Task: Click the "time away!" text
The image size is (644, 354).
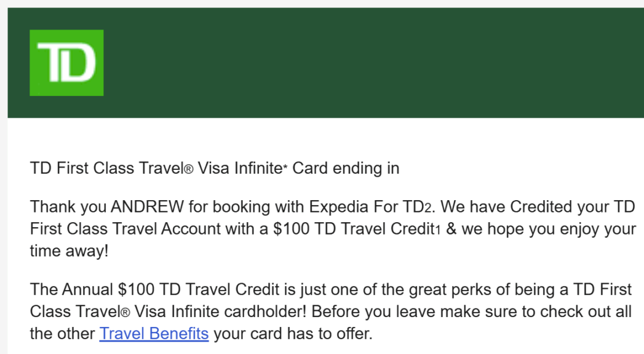Action: [x=69, y=251]
